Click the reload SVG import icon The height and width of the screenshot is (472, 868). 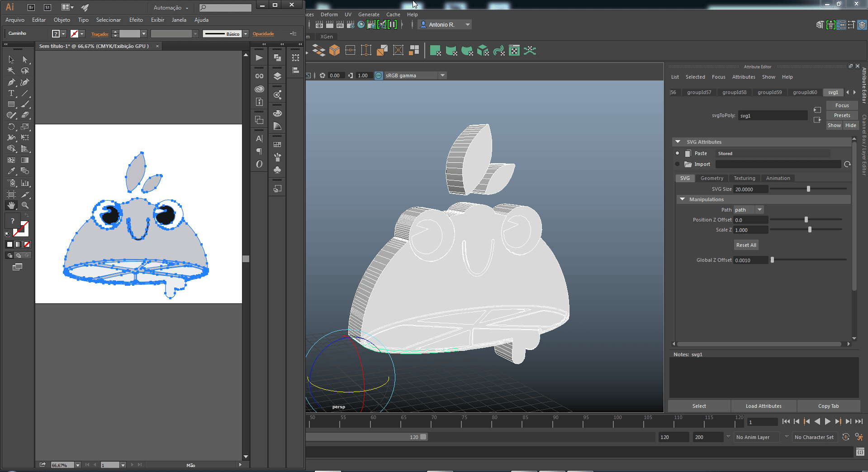tap(847, 164)
